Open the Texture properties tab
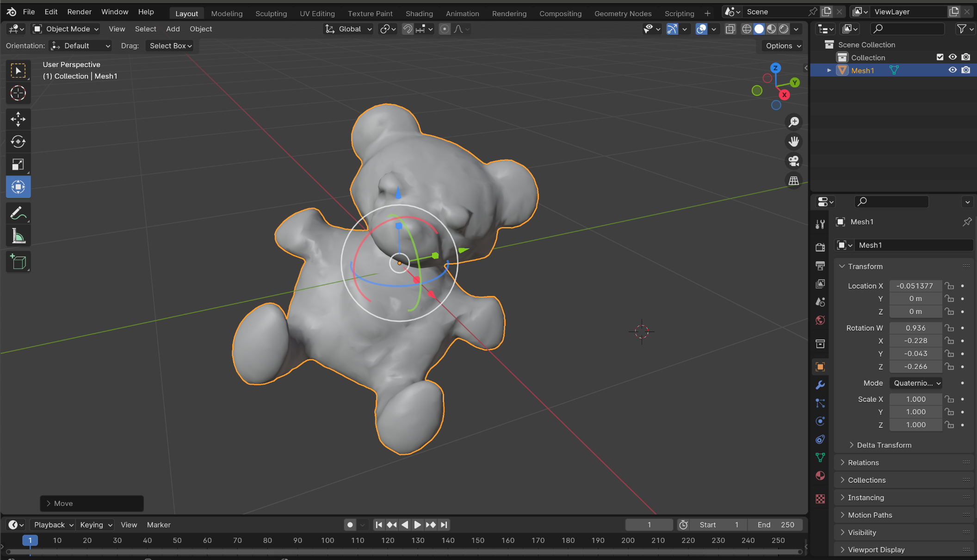The height and width of the screenshot is (560, 977). pyautogui.click(x=820, y=498)
